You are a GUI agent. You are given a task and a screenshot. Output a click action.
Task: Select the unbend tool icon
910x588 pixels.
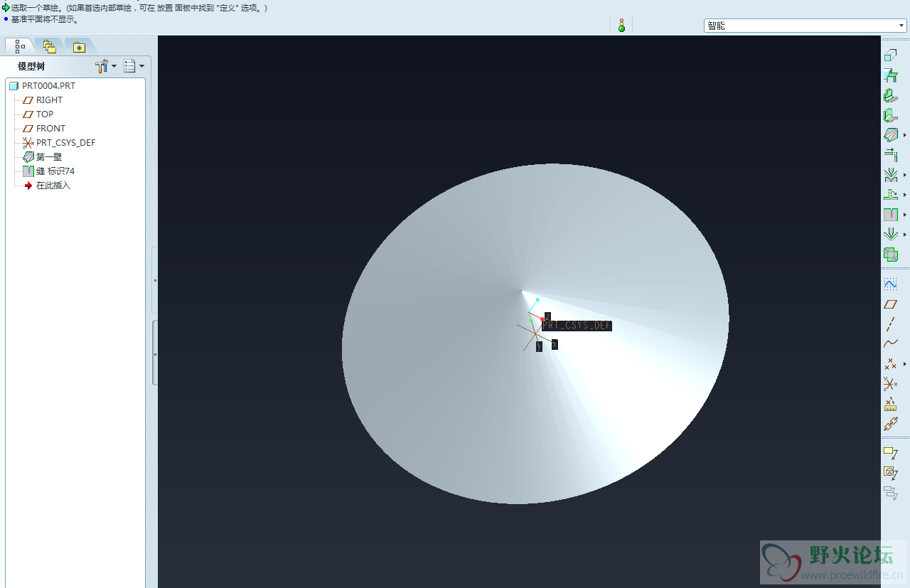tap(890, 194)
